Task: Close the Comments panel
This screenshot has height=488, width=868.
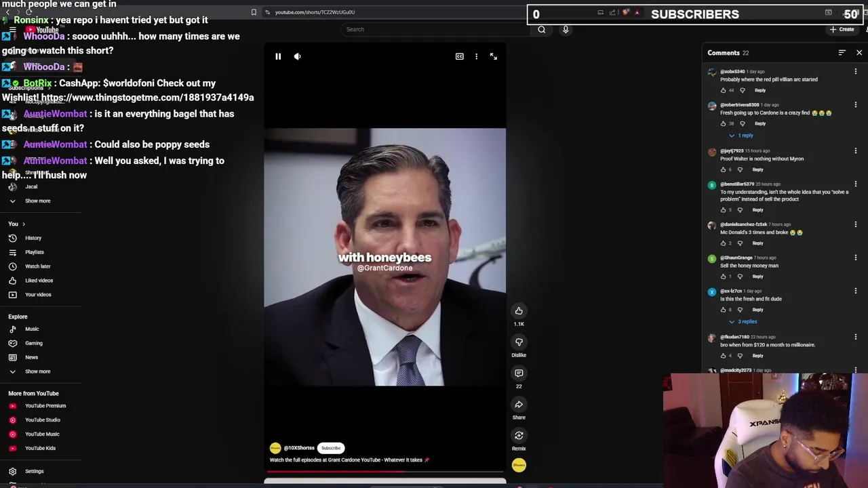Action: (859, 53)
